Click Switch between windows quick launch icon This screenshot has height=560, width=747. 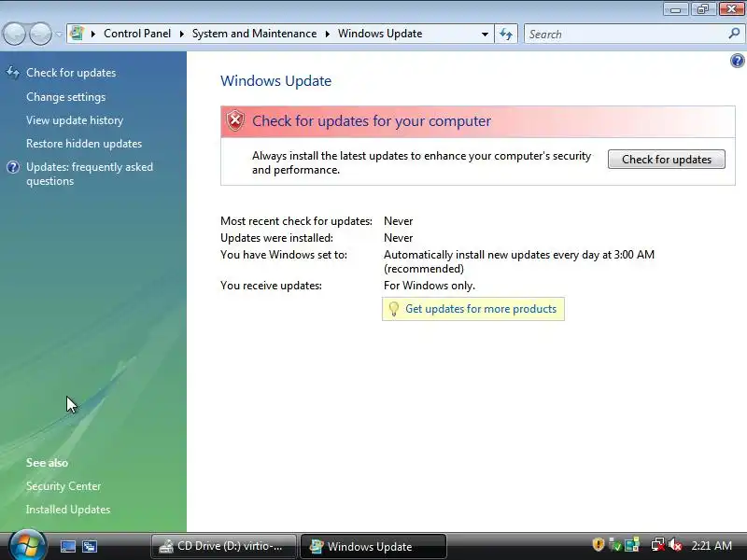[90, 546]
